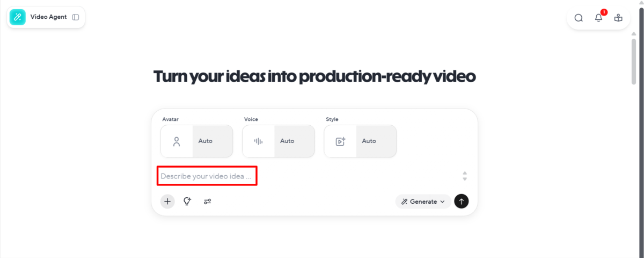Click the lightbulb ideas icon
The width and height of the screenshot is (644, 258).
(187, 202)
